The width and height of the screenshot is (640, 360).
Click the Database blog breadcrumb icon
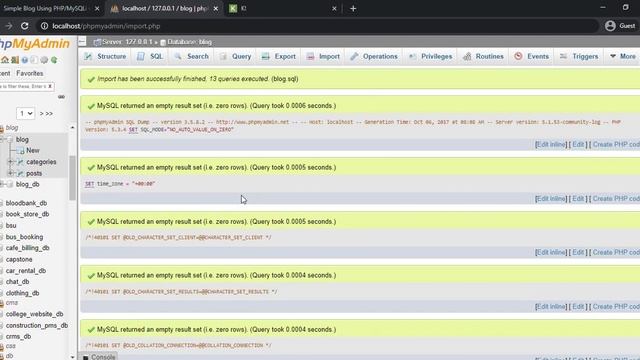pyautogui.click(x=163, y=42)
